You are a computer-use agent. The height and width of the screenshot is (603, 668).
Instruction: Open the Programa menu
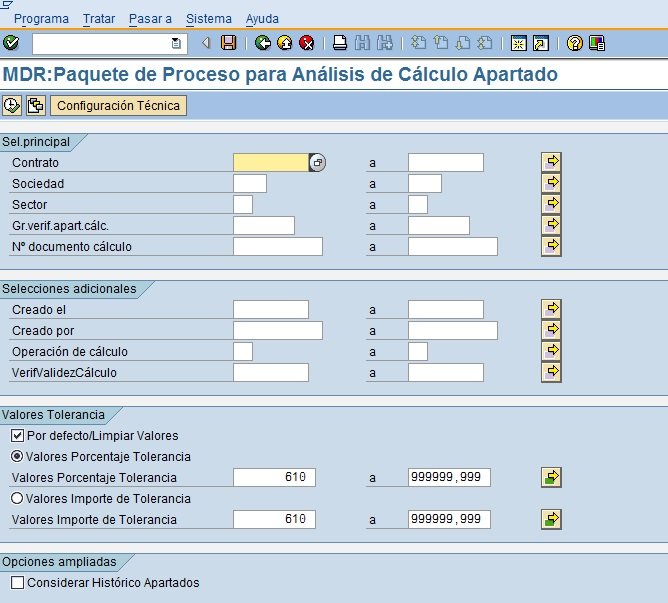41,19
